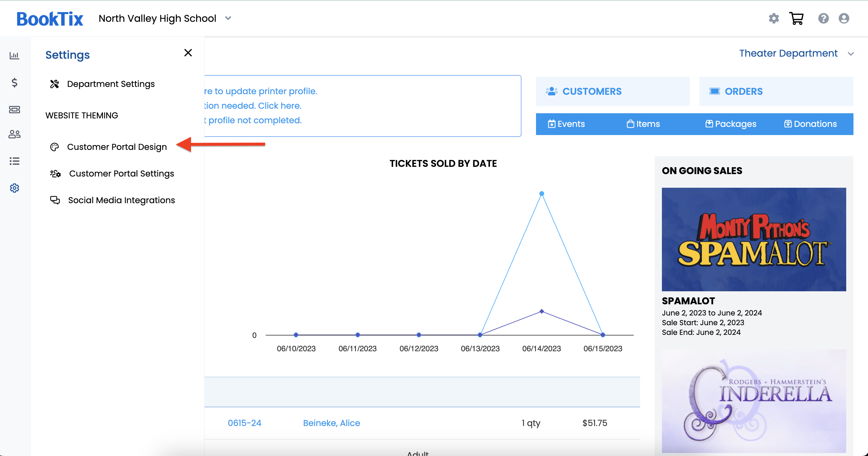The image size is (868, 456).
Task: Click the '1 qty' order quantity
Action: (x=531, y=423)
